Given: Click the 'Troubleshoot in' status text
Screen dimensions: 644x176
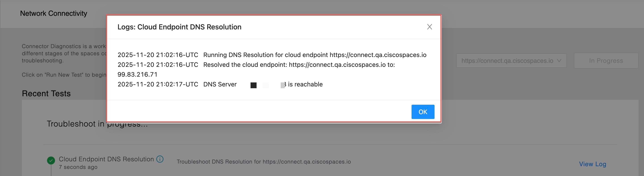Looking at the screenshot, I should tap(75, 124).
